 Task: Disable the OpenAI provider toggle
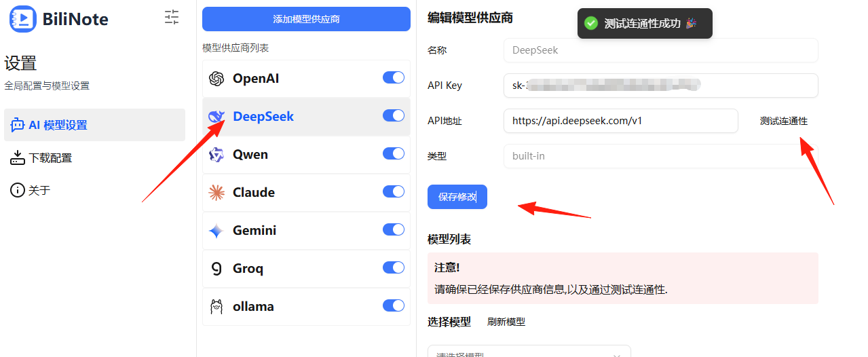click(394, 78)
